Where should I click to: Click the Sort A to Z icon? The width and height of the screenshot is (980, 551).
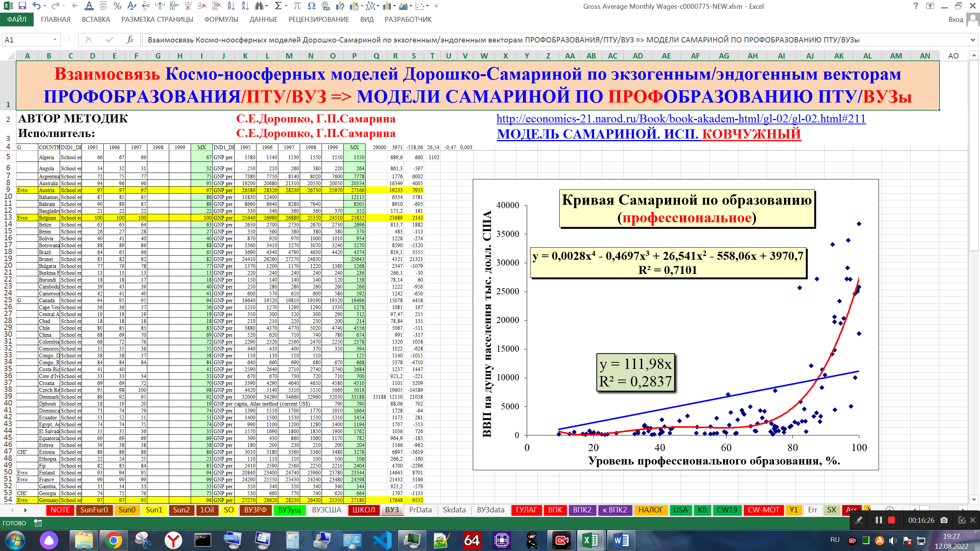(231, 6)
